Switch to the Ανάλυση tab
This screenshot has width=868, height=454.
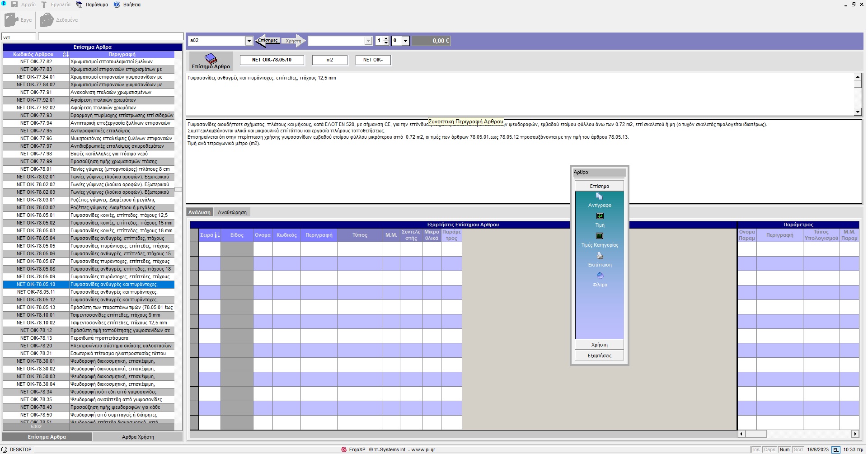(x=199, y=212)
